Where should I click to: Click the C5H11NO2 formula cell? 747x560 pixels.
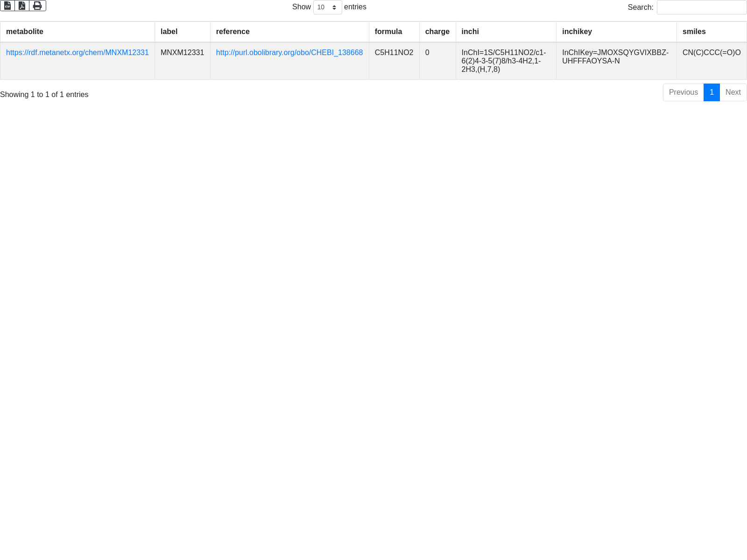(394, 53)
